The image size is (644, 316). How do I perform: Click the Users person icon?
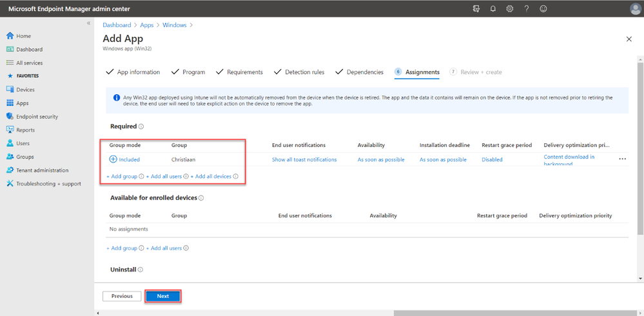tap(10, 143)
